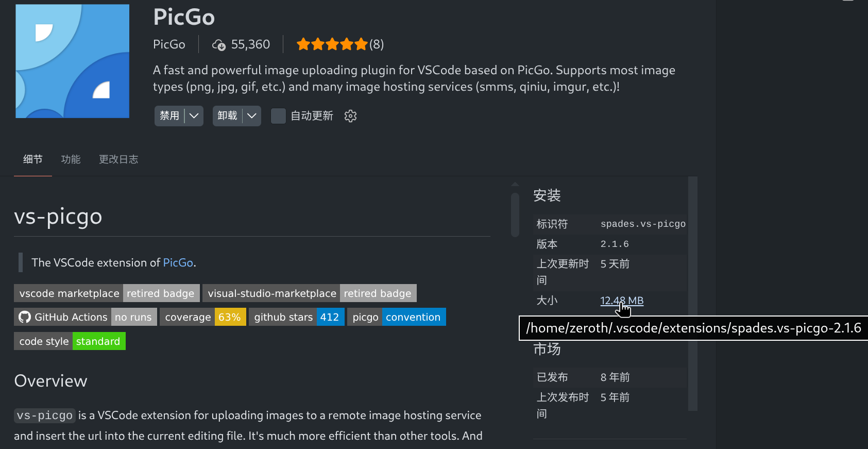This screenshot has width=868, height=449.
Task: Toggle the code style standard badge
Action: (x=70, y=341)
